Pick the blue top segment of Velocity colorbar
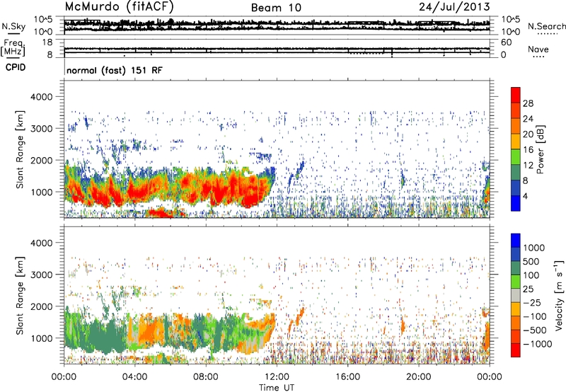566x392 pixels. point(516,241)
